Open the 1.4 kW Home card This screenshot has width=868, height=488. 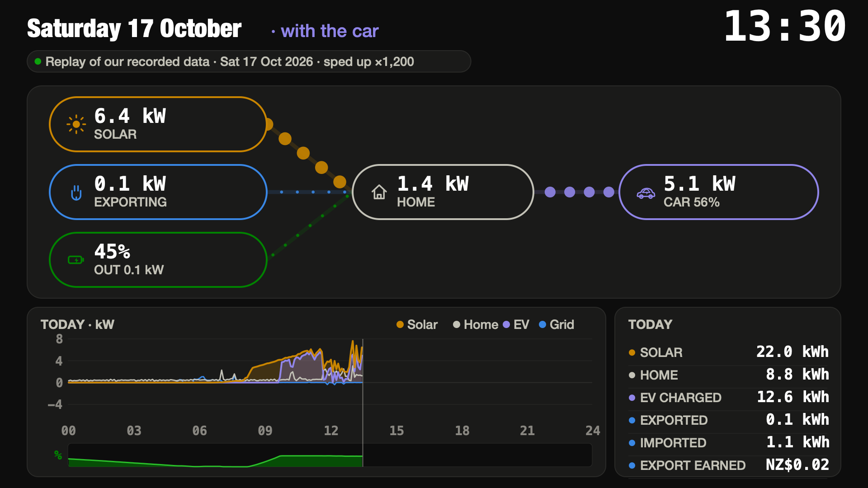point(443,192)
